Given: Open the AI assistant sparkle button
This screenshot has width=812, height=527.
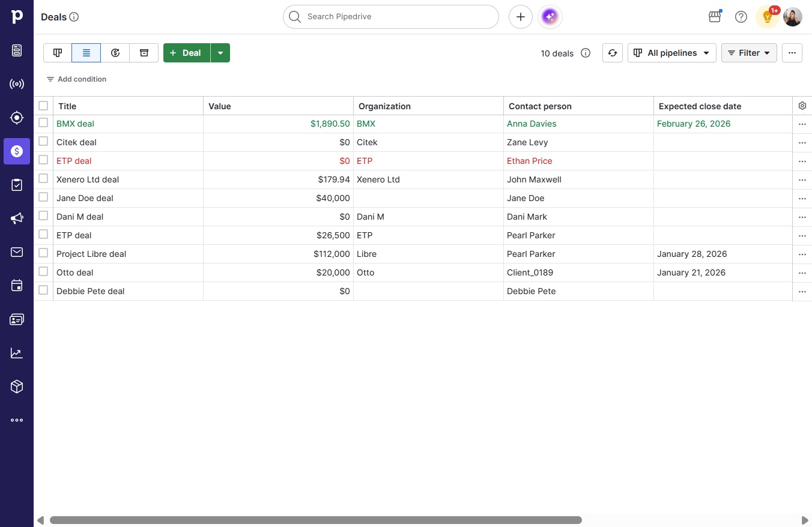Looking at the screenshot, I should click(x=550, y=17).
